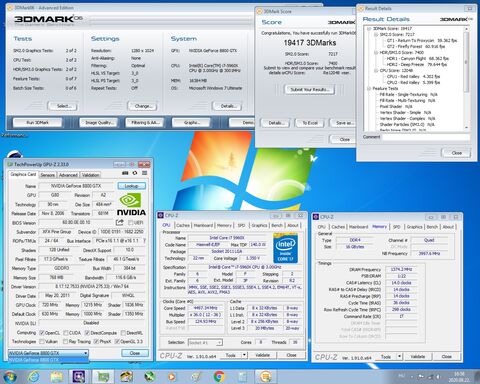Toggle the Vulkan checkbox
The image size is (480, 384).
(42, 341)
